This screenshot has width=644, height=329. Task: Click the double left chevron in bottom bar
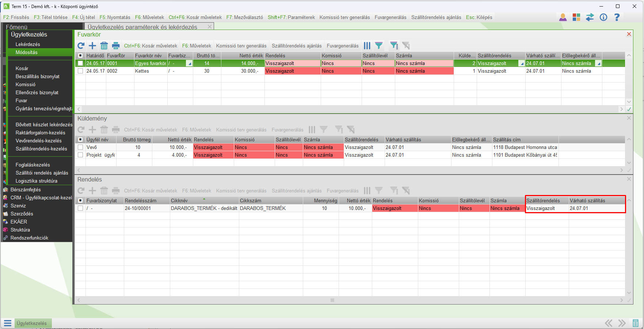pos(609,323)
